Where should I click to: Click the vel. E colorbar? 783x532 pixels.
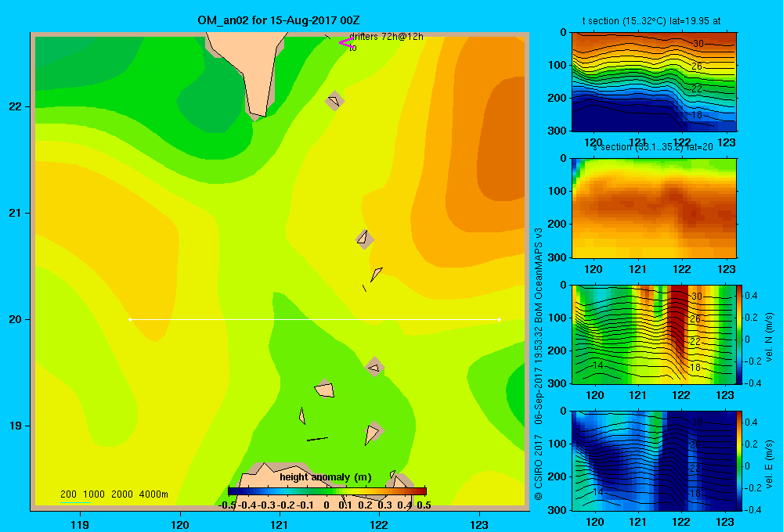(x=739, y=460)
